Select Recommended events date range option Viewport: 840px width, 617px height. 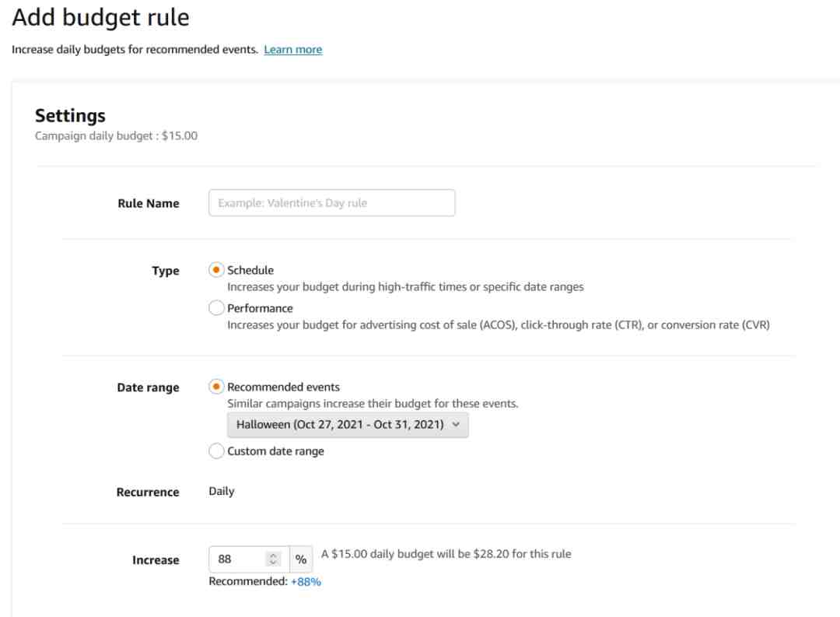point(217,387)
